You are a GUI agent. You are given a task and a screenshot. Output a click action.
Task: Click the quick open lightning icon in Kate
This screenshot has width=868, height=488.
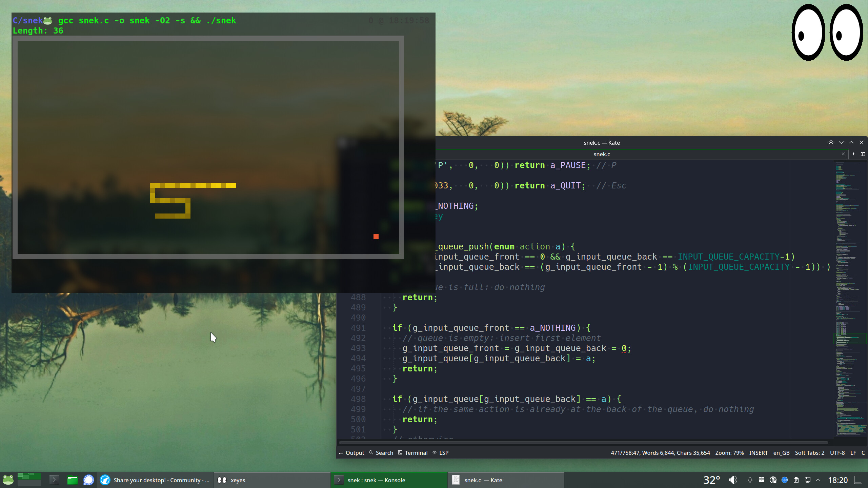point(853,154)
